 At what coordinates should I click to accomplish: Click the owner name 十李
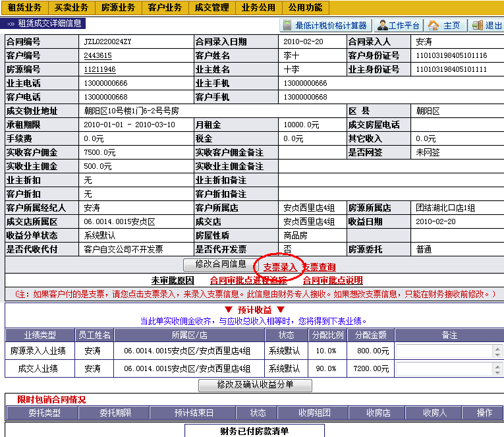(291, 69)
